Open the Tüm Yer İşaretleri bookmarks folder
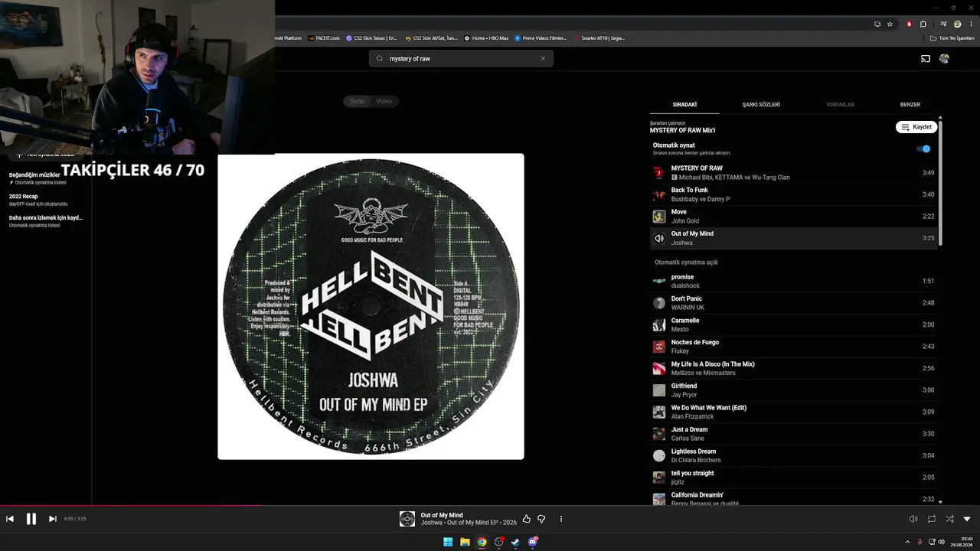Image resolution: width=980 pixels, height=551 pixels. (x=952, y=37)
